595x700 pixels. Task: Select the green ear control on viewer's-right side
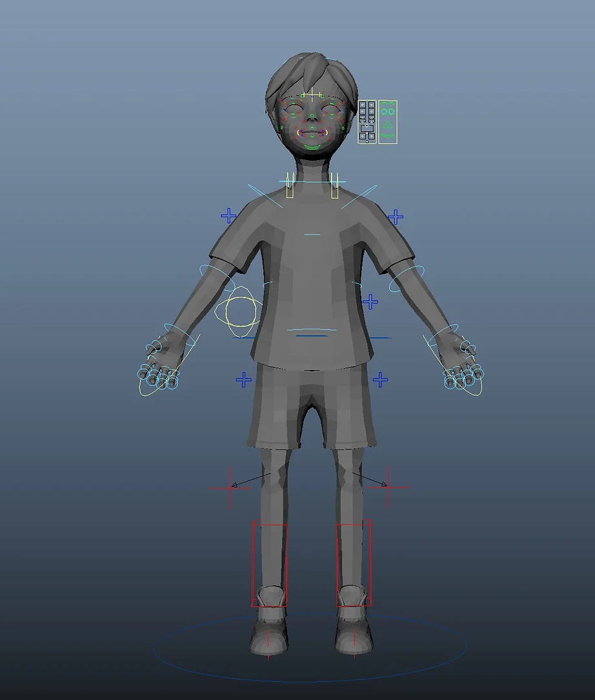click(x=342, y=129)
